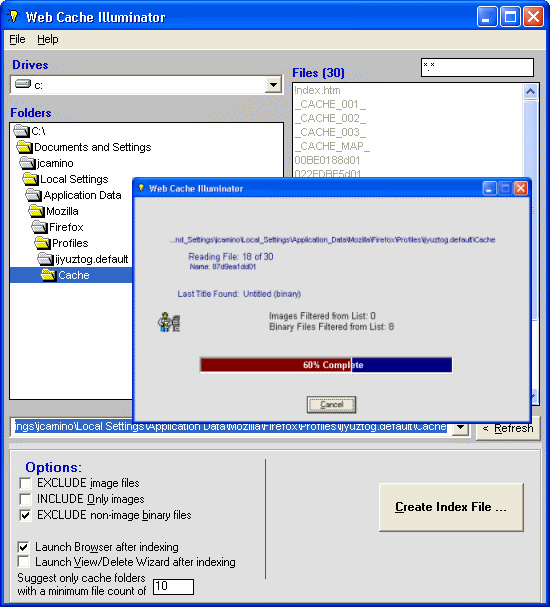Click the lightbulb icon in main title bar
550x607 pixels.
click(x=13, y=17)
